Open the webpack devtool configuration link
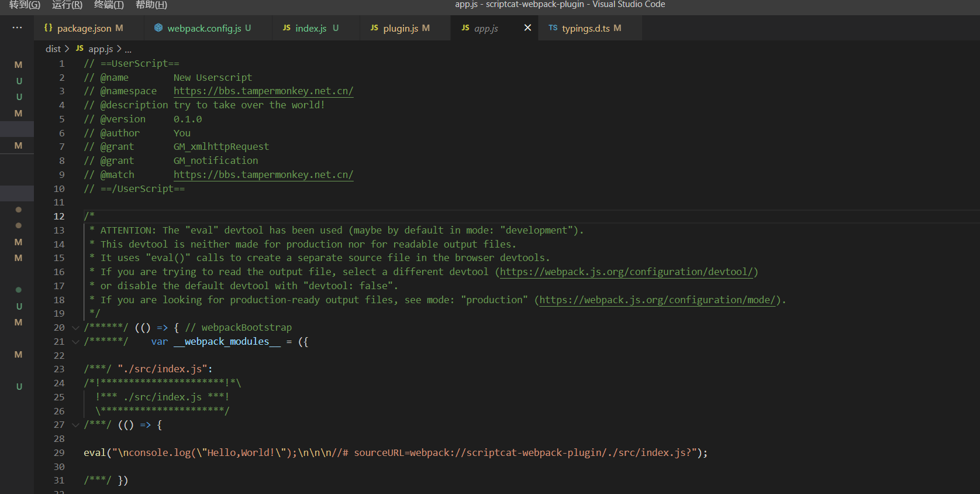The height and width of the screenshot is (494, 980). coord(626,272)
